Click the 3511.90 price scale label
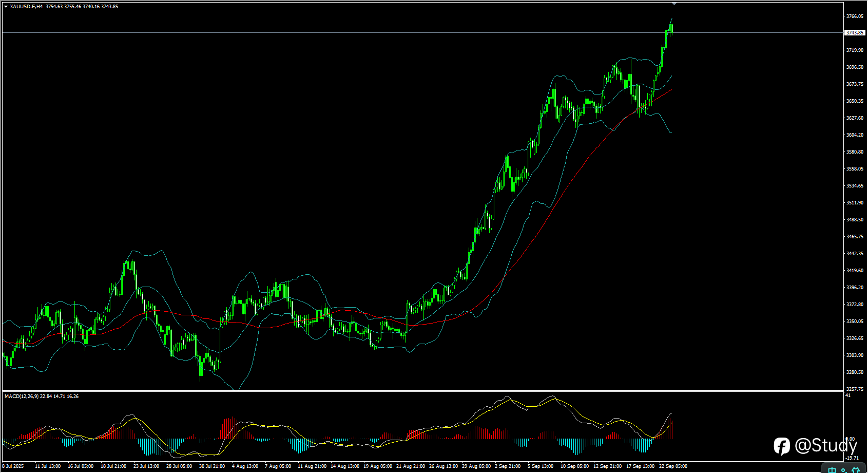 pos(855,203)
